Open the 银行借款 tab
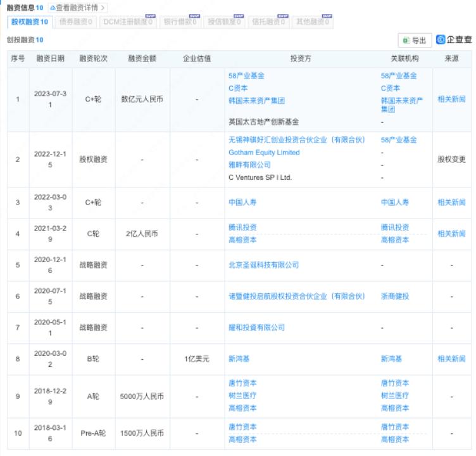 (x=180, y=22)
